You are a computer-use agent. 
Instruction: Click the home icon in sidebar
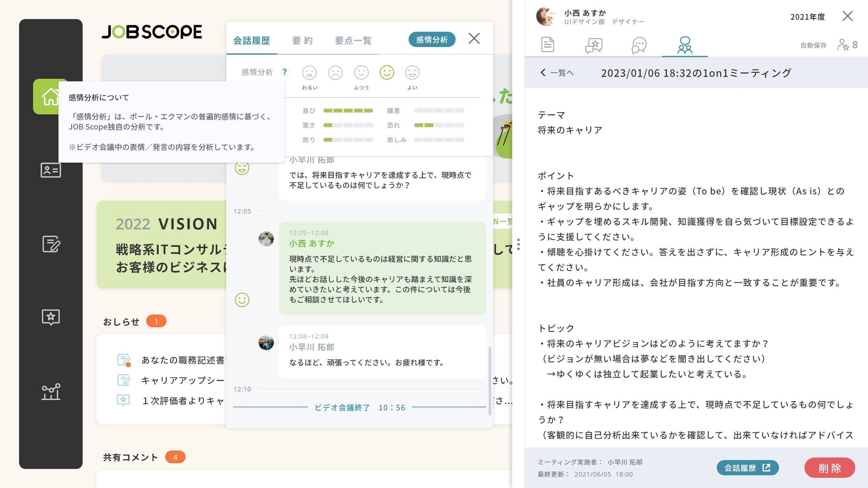click(x=50, y=96)
